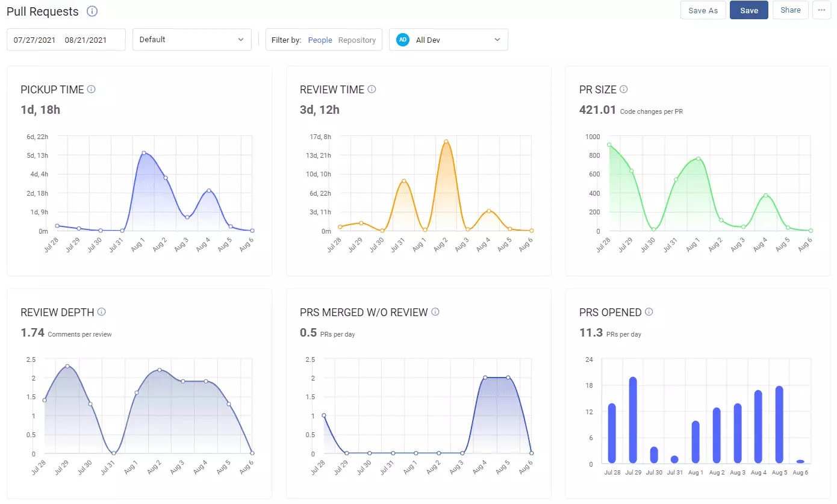Click the Save button
This screenshot has width=837, height=504.
click(748, 10)
